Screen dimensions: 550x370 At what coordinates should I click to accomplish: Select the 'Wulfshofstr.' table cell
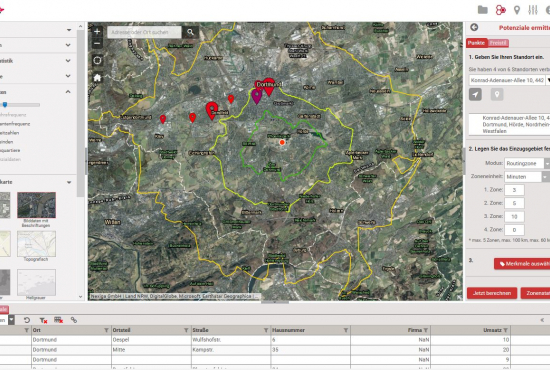coord(231,340)
